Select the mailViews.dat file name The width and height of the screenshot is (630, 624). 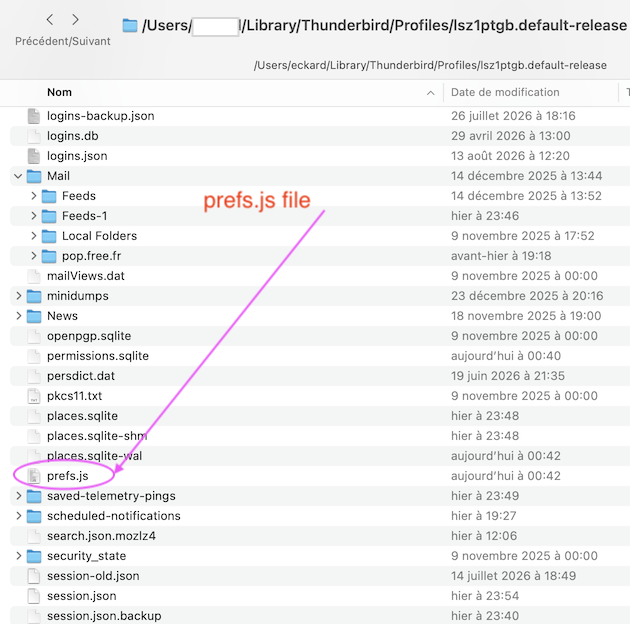pos(86,276)
